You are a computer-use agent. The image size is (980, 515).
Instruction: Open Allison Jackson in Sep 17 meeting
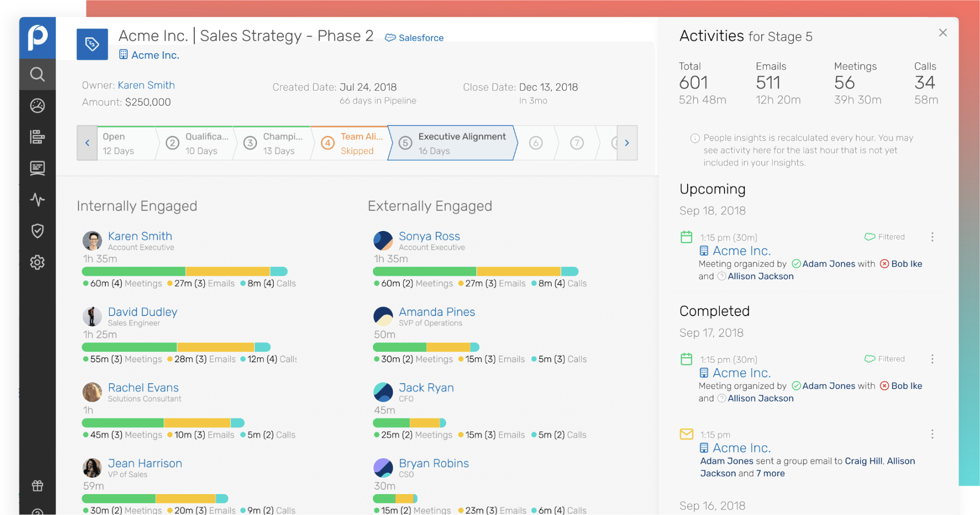pyautogui.click(x=760, y=398)
